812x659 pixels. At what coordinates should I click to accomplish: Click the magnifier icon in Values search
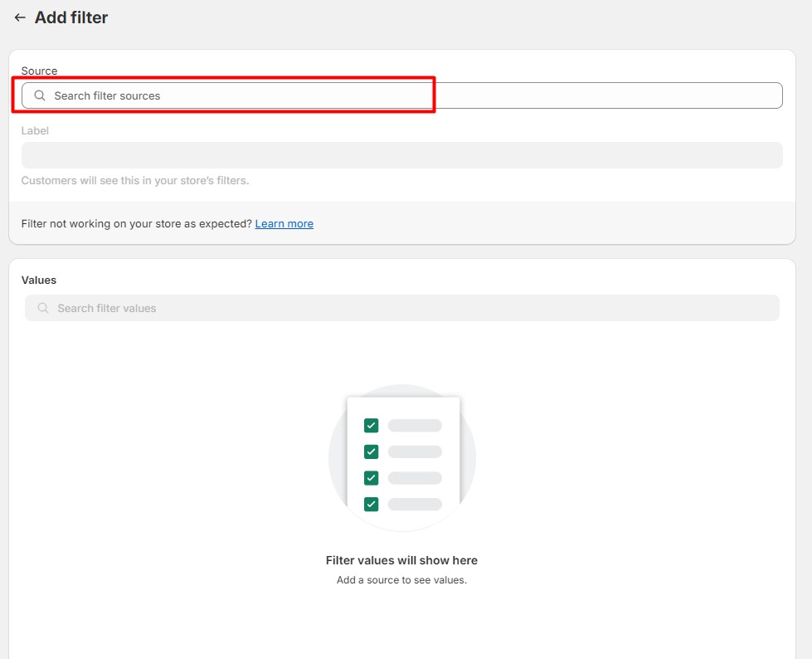[x=43, y=308]
